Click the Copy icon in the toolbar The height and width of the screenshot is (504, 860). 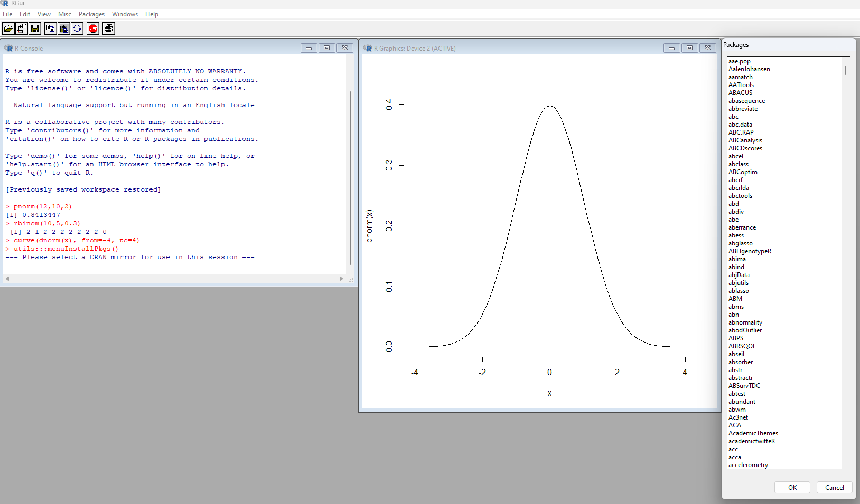coord(50,28)
